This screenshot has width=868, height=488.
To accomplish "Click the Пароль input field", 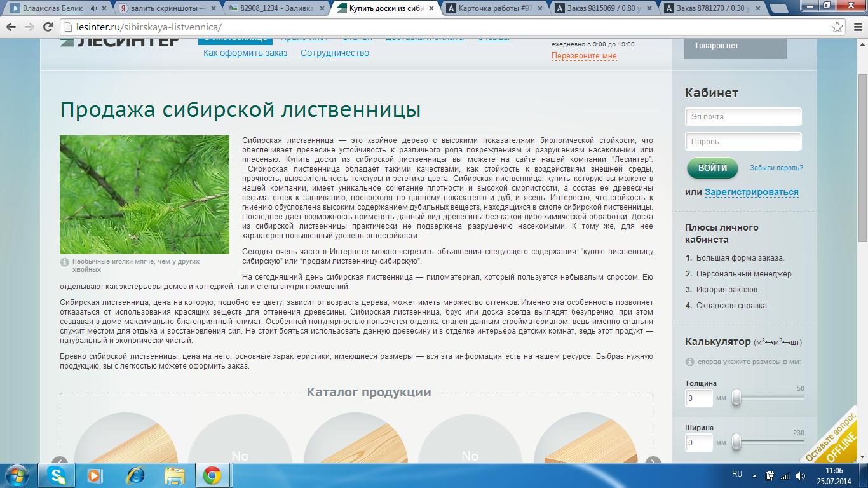I will click(743, 142).
